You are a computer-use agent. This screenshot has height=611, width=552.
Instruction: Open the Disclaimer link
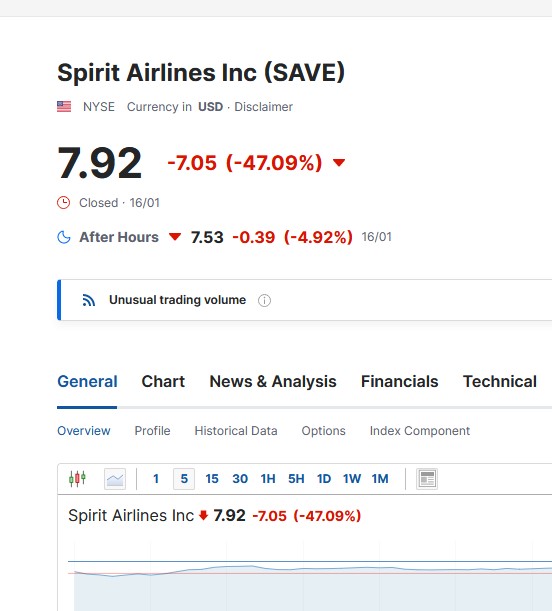tap(263, 107)
